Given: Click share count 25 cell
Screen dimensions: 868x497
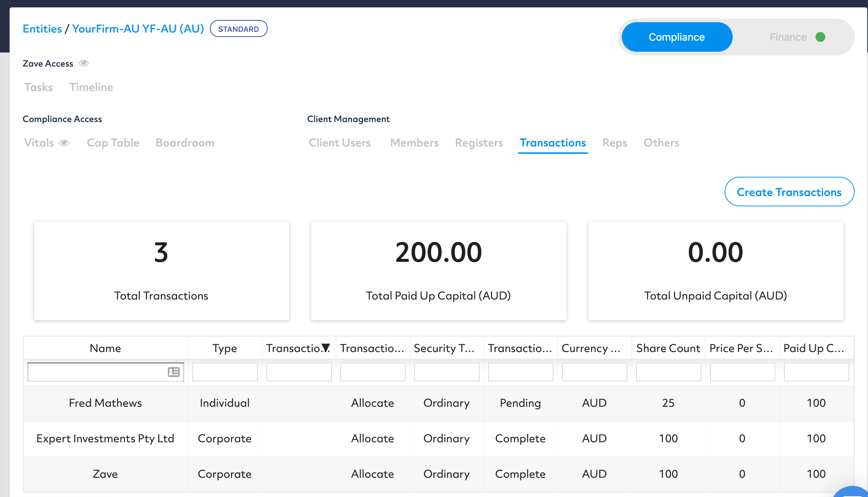Looking at the screenshot, I should click(669, 403).
